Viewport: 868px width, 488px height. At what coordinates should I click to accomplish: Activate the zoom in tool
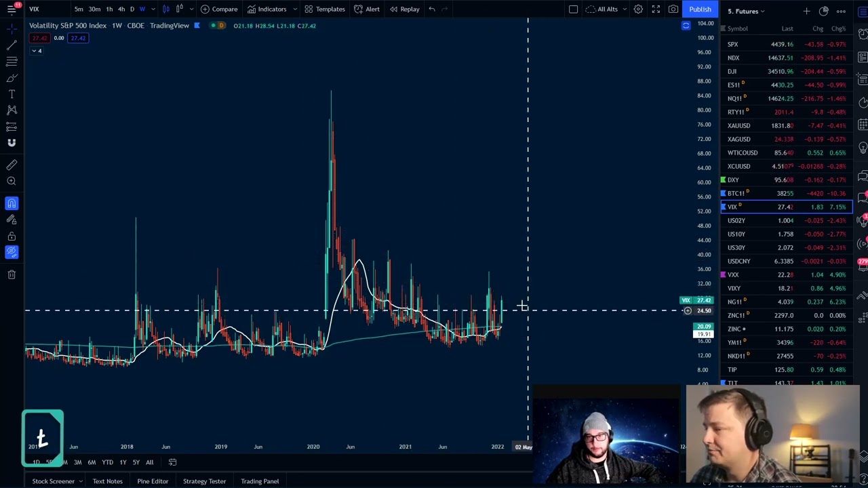click(x=12, y=181)
